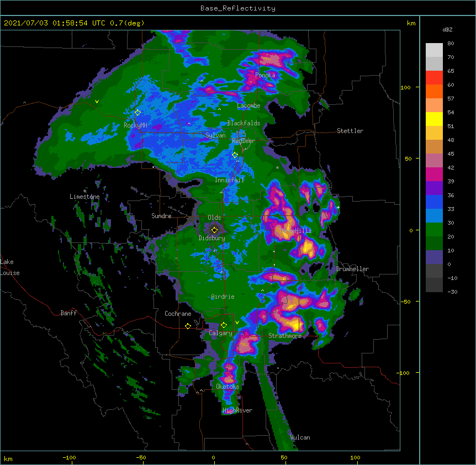Click the -50 tick label on horizontal axis
This screenshot has width=476, height=465.
(141, 458)
